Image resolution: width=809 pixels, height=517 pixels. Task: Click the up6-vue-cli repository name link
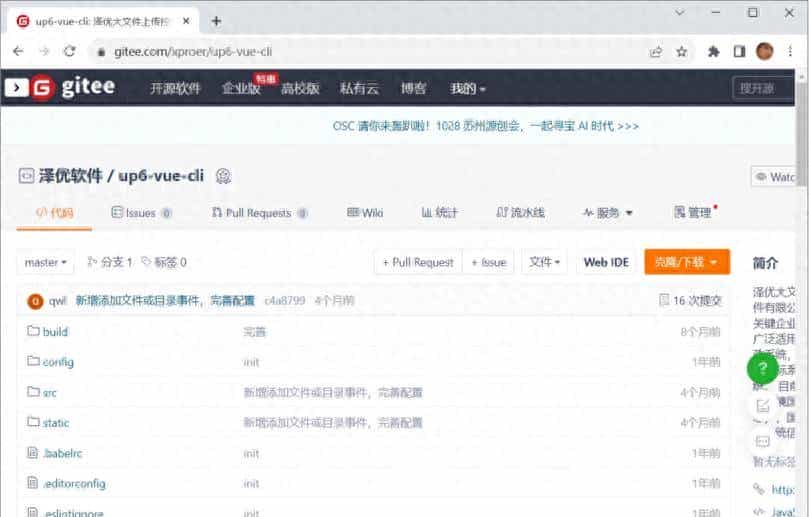tap(161, 176)
